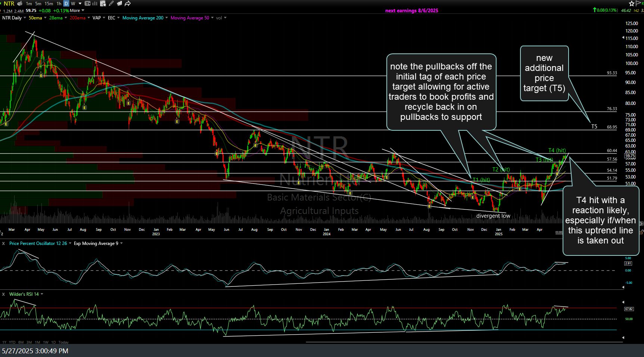The image size is (644, 357).
Task: Select the 15m timeframe
Action: coord(49,3)
